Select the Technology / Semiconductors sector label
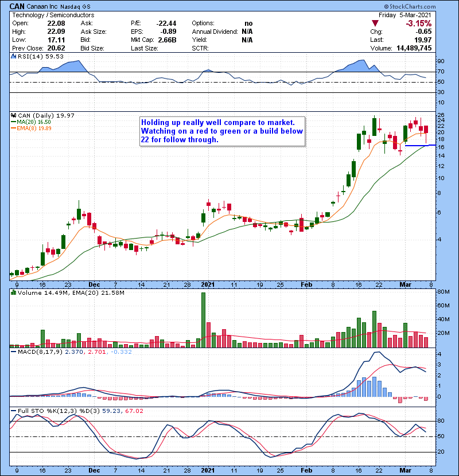Image resolution: width=459 pixels, height=476 pixels. [53, 15]
